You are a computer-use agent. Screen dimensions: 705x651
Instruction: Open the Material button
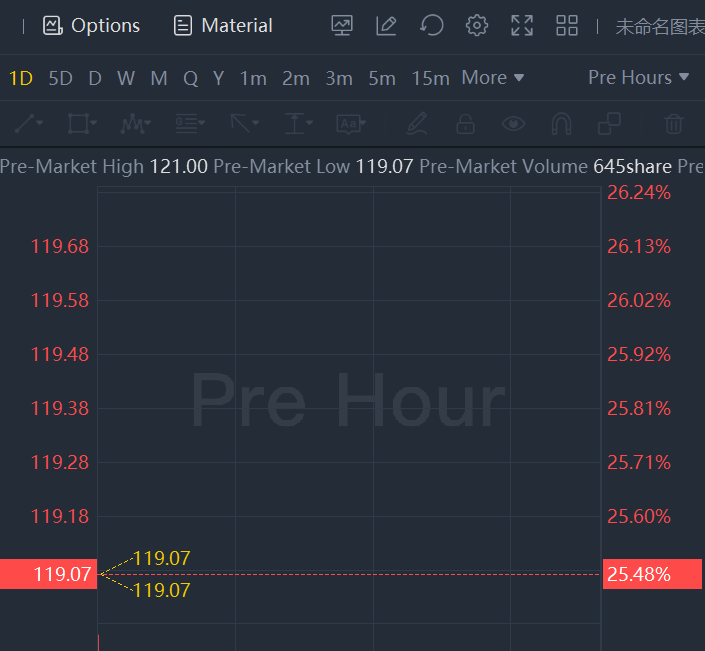click(x=223, y=26)
